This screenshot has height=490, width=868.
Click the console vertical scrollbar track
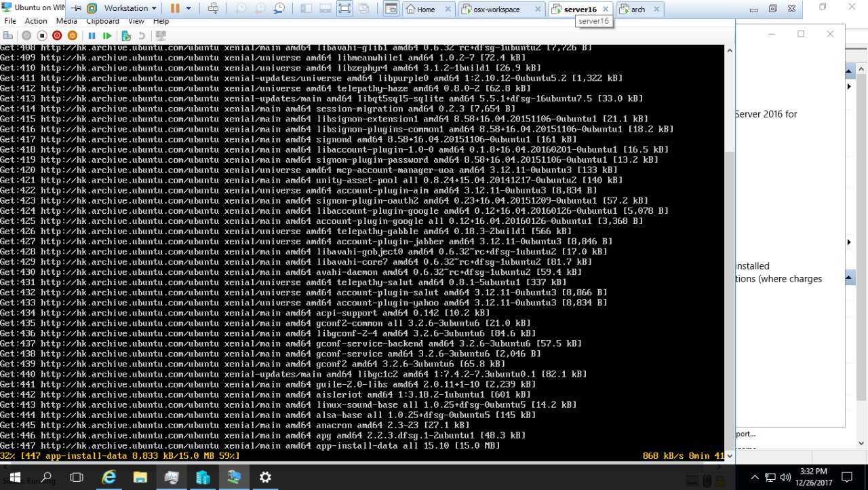(x=730, y=253)
